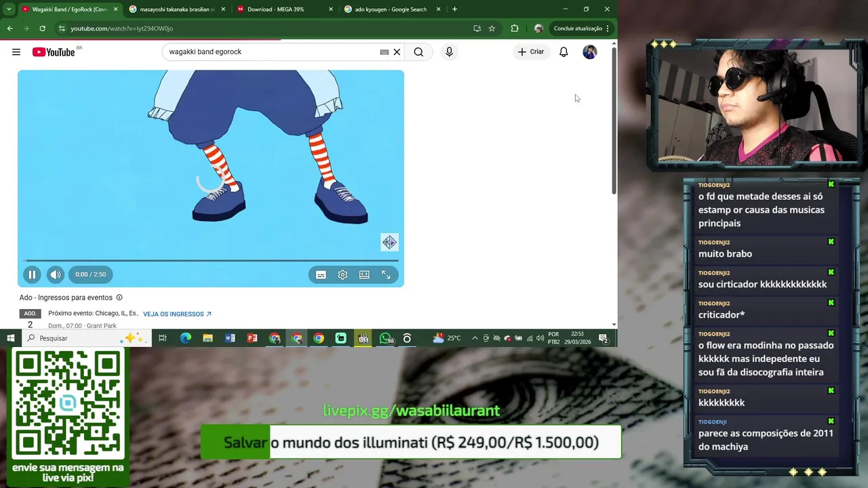
Task: Open YouTube notifications bell
Action: coord(564,52)
